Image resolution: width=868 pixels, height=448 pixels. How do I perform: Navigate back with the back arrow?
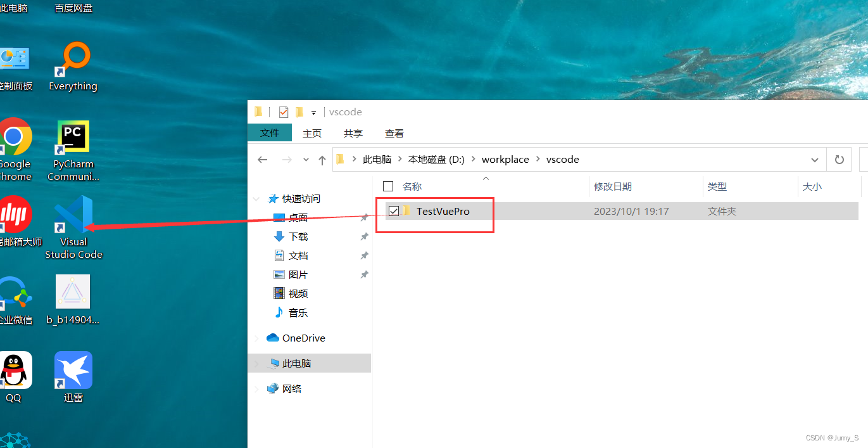coord(263,159)
